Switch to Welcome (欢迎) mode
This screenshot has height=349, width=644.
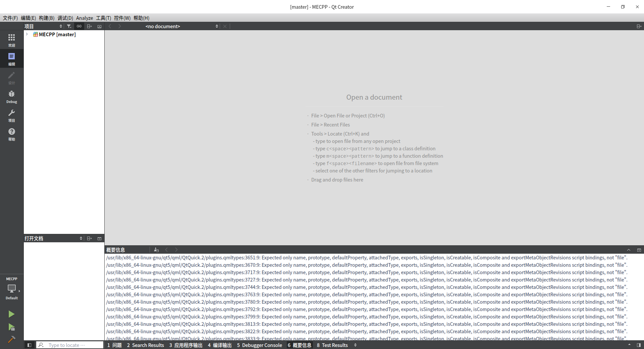point(12,40)
